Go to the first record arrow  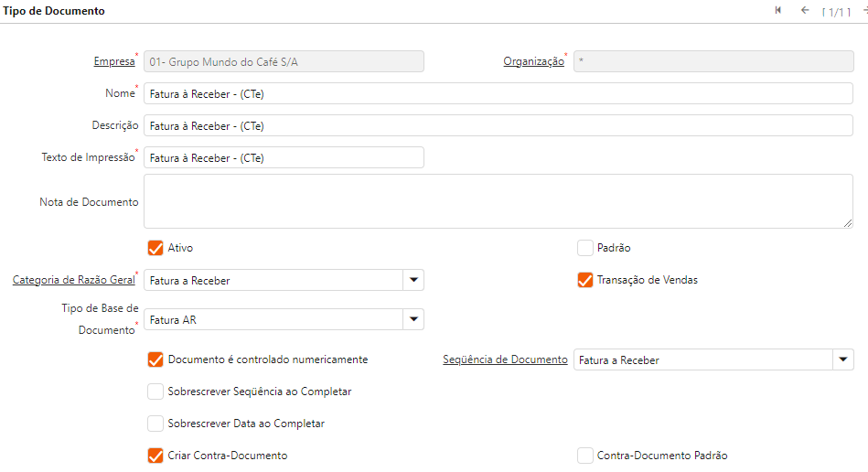(x=778, y=10)
